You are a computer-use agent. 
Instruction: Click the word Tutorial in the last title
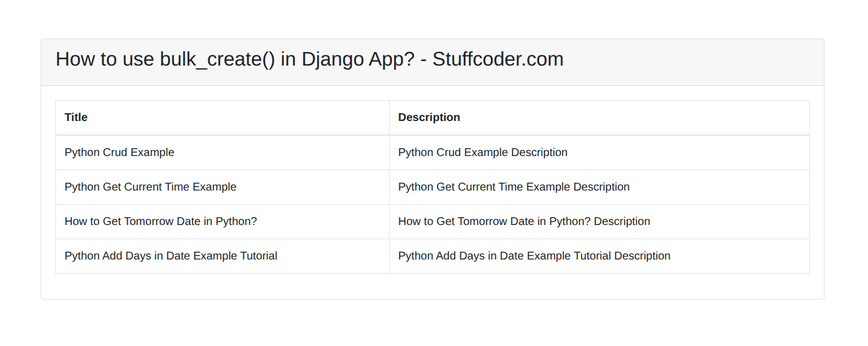[x=257, y=256]
